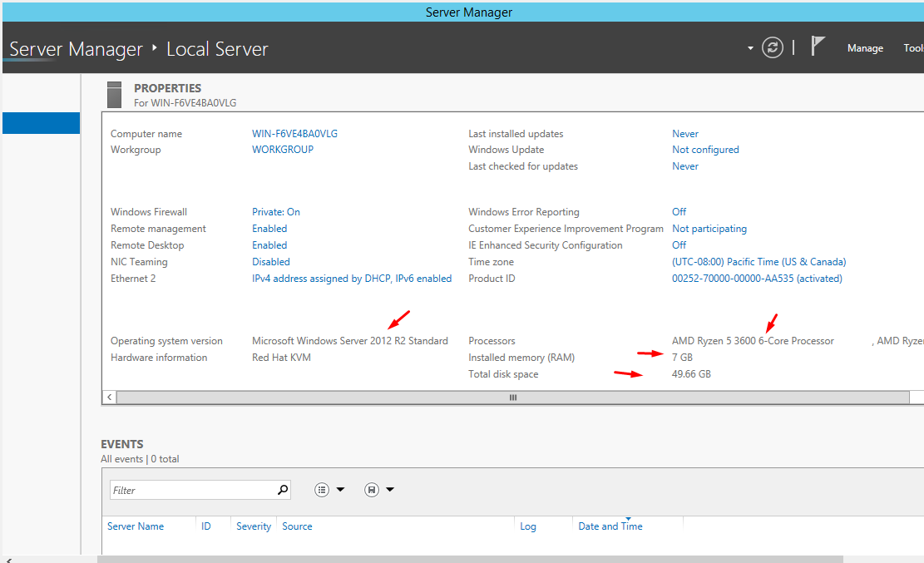Open the Pacific Time zone link
Viewport: 924px width, 563px height.
pyautogui.click(x=759, y=261)
